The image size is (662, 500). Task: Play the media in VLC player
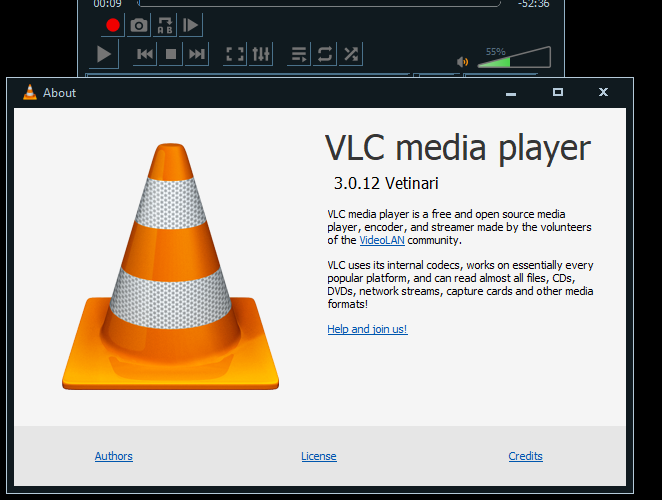click(104, 54)
